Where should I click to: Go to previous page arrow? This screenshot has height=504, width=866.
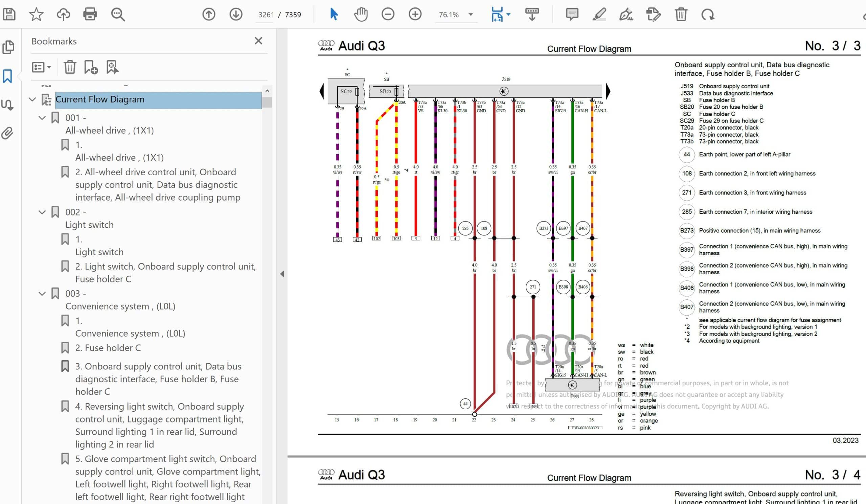209,15
